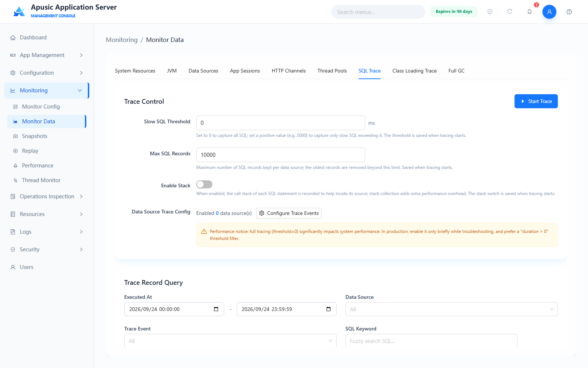Open the user avatar menu
The image size is (588, 368).
(549, 12)
